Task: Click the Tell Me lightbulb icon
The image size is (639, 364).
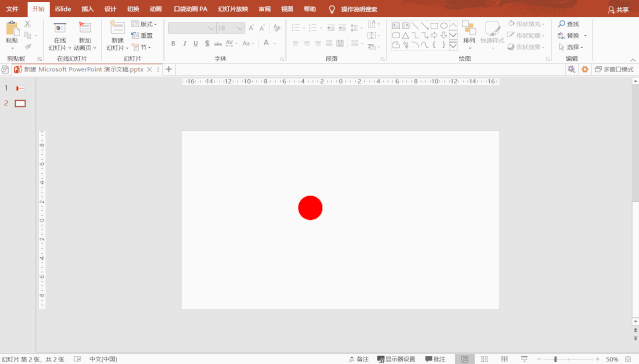Action: tap(332, 9)
